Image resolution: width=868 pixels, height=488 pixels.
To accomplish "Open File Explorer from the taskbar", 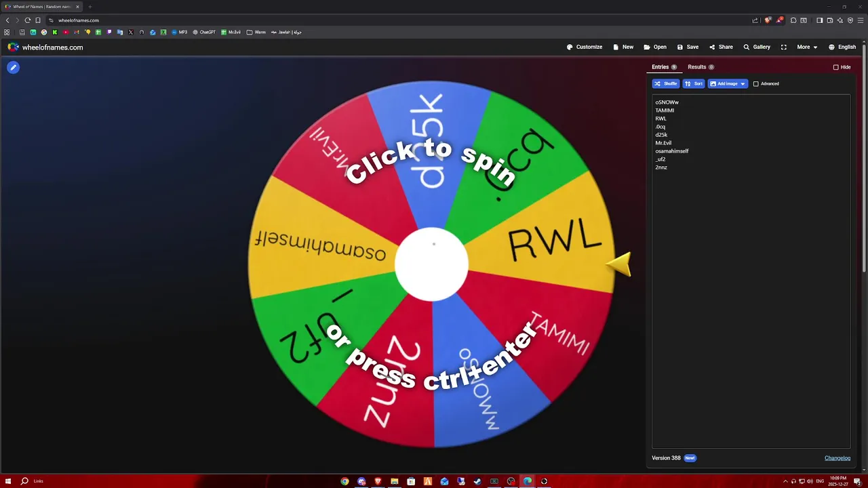I will (394, 481).
